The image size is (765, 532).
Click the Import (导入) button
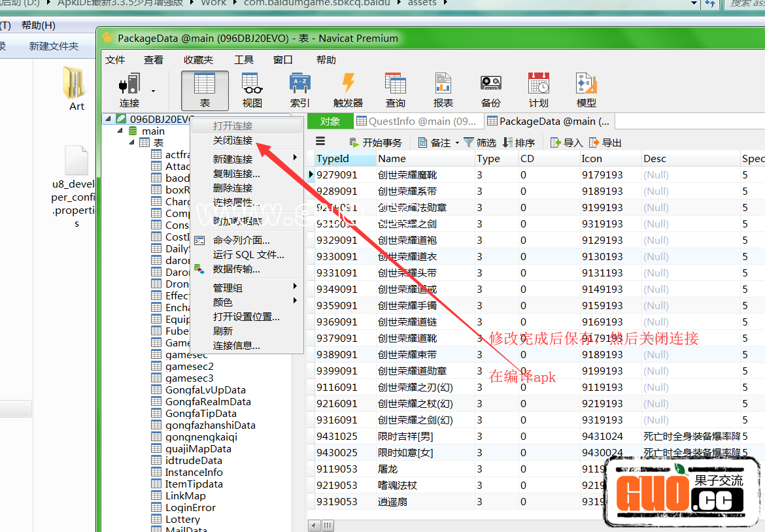pos(566,142)
